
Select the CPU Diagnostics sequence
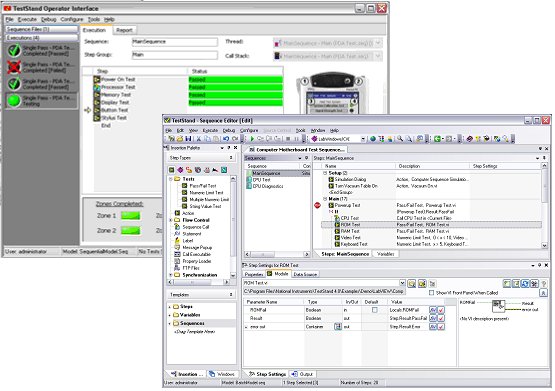tap(268, 186)
